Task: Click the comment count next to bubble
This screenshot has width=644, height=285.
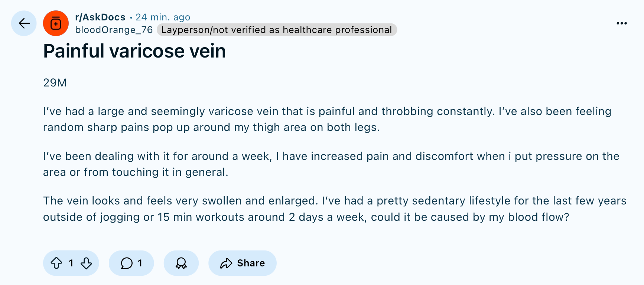Action: click(140, 263)
